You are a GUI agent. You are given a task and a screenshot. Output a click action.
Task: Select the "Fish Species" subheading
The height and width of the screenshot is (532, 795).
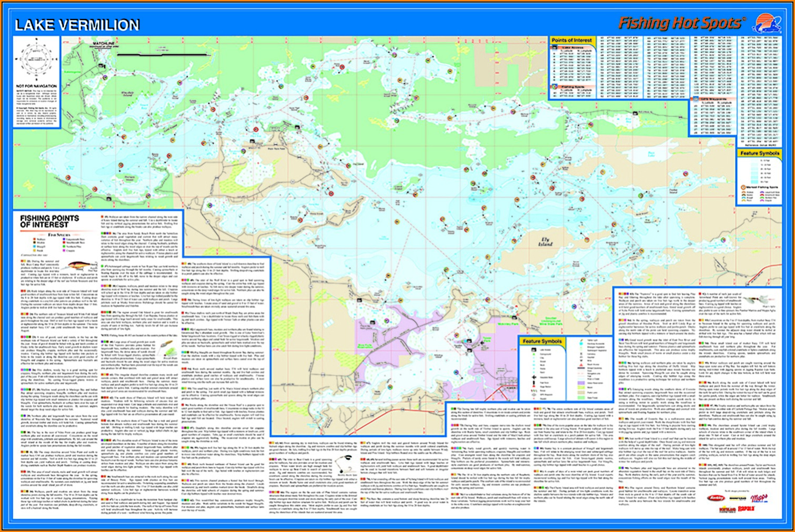pos(59,235)
